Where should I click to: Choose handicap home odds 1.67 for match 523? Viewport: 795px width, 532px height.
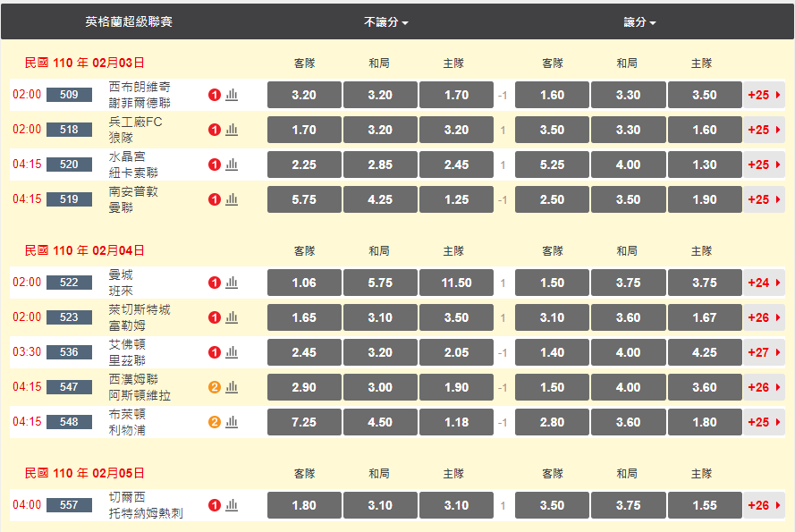point(705,317)
